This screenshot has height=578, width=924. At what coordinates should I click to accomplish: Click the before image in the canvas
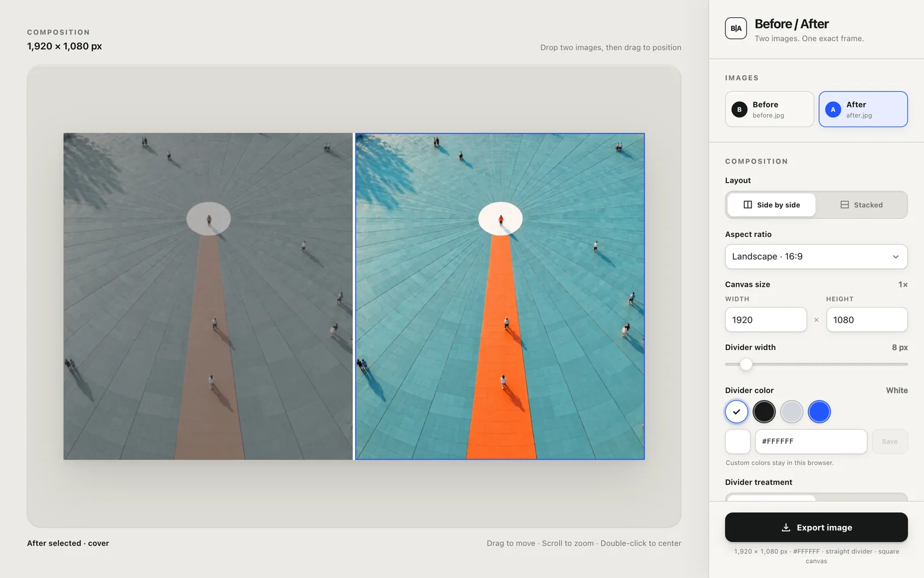(x=208, y=297)
